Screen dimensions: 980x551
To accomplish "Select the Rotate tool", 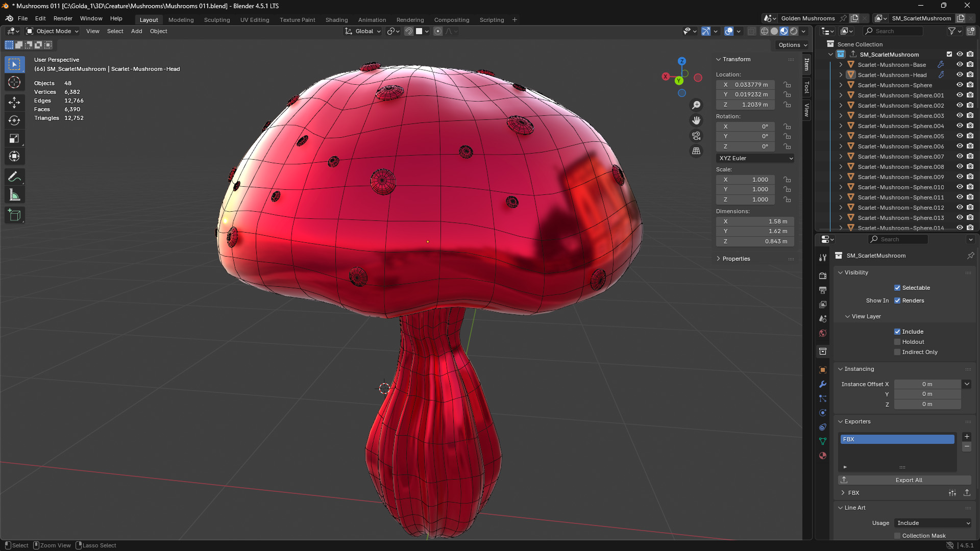I will tap(14, 120).
